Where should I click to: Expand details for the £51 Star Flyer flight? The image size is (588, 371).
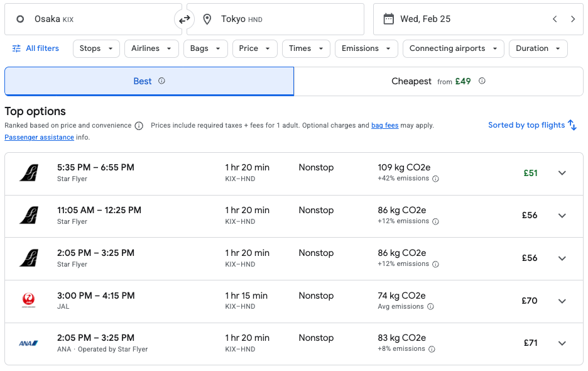point(562,172)
